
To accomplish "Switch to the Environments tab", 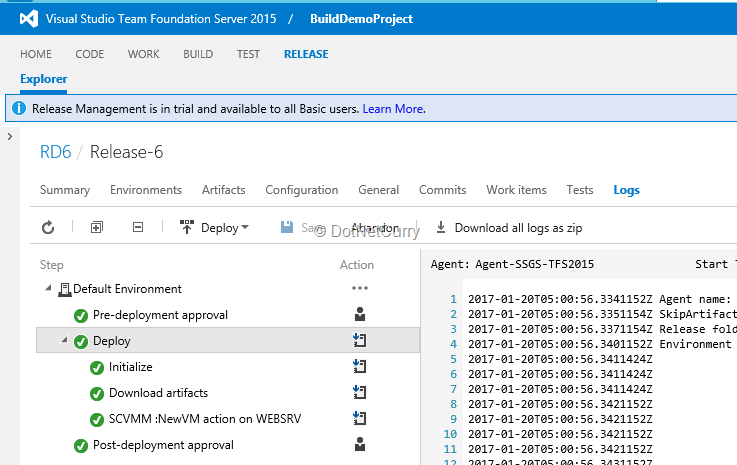I will pos(146,190).
